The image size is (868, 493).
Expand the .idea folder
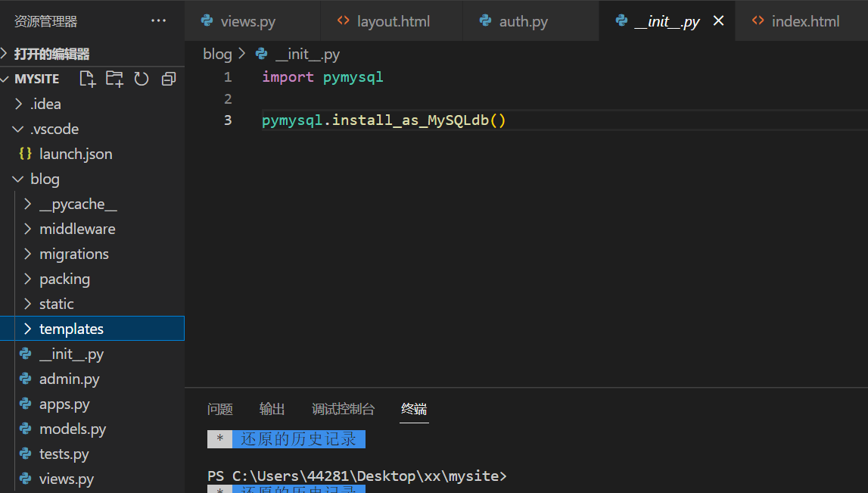45,104
